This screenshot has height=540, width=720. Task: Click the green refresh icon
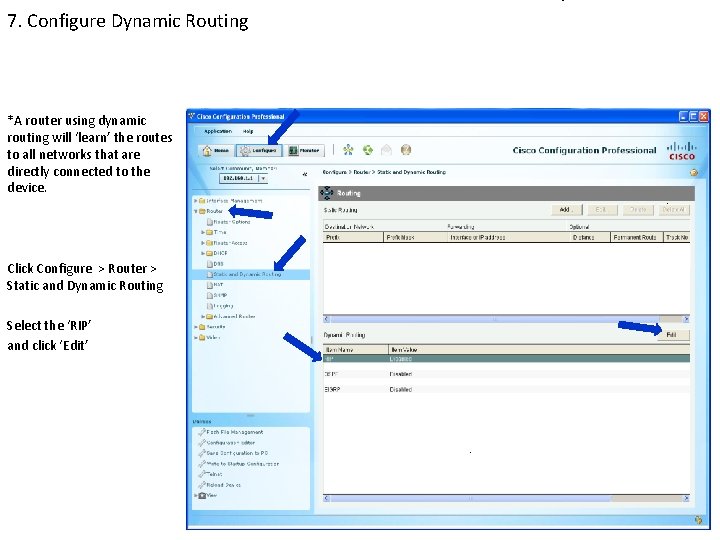(x=368, y=150)
